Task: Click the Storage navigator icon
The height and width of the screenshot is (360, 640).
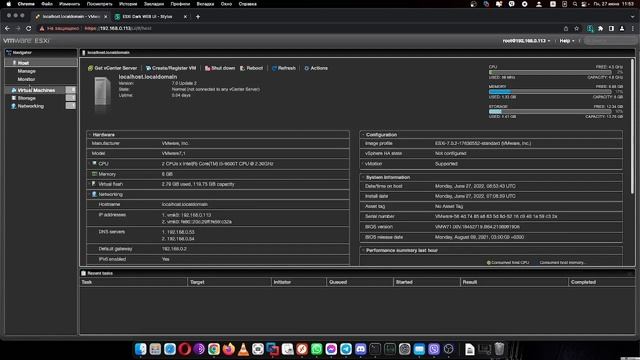Action: [x=13, y=98]
